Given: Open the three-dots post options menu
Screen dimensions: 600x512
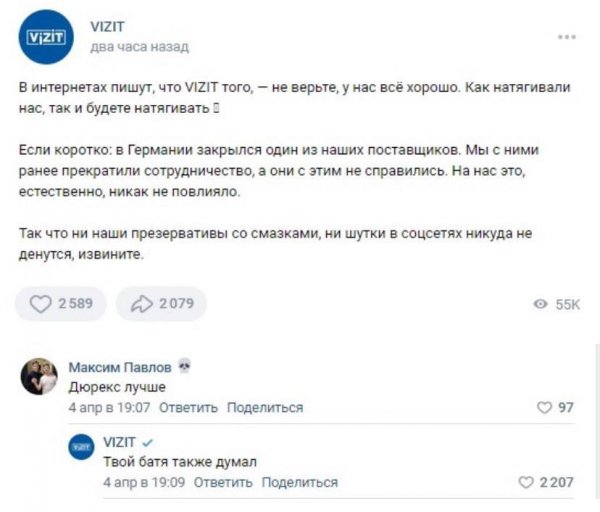Looking at the screenshot, I should click(x=566, y=37).
